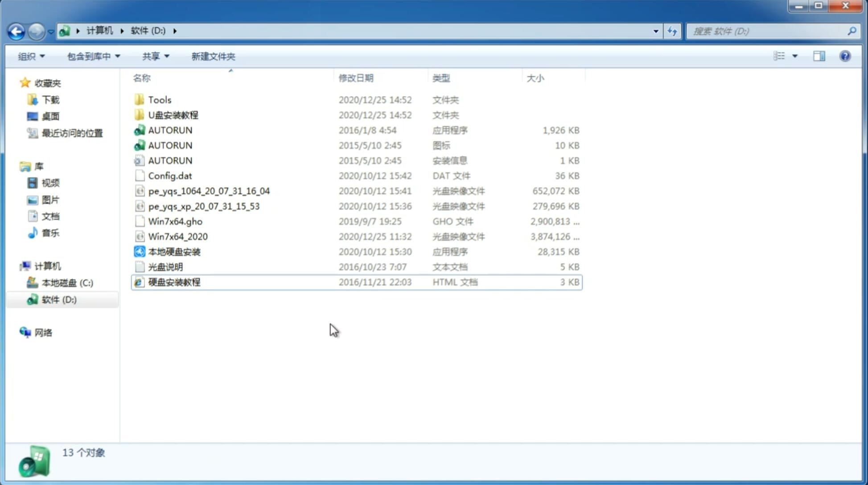This screenshot has width=868, height=485.
Task: Open Win7x64_2020 disc image file
Action: pos(177,236)
